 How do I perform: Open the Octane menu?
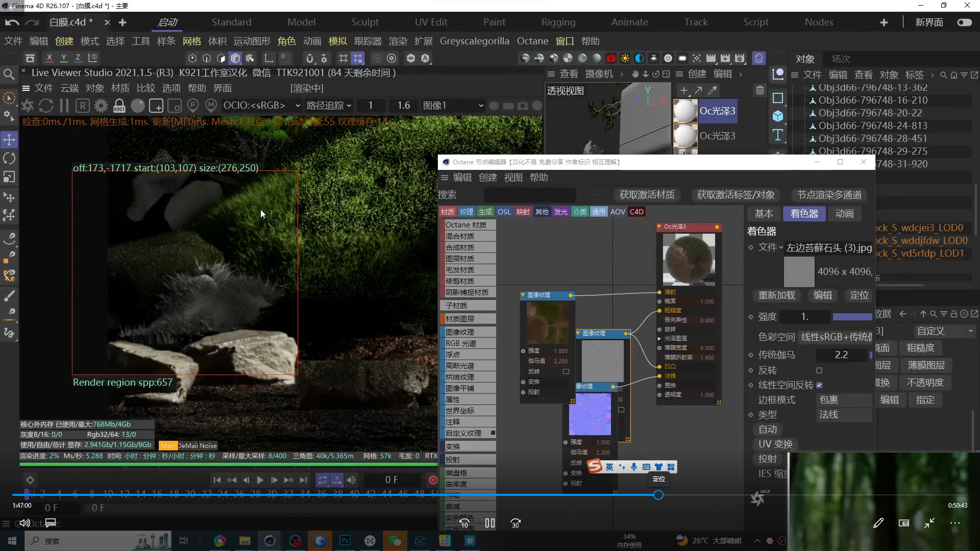point(532,41)
